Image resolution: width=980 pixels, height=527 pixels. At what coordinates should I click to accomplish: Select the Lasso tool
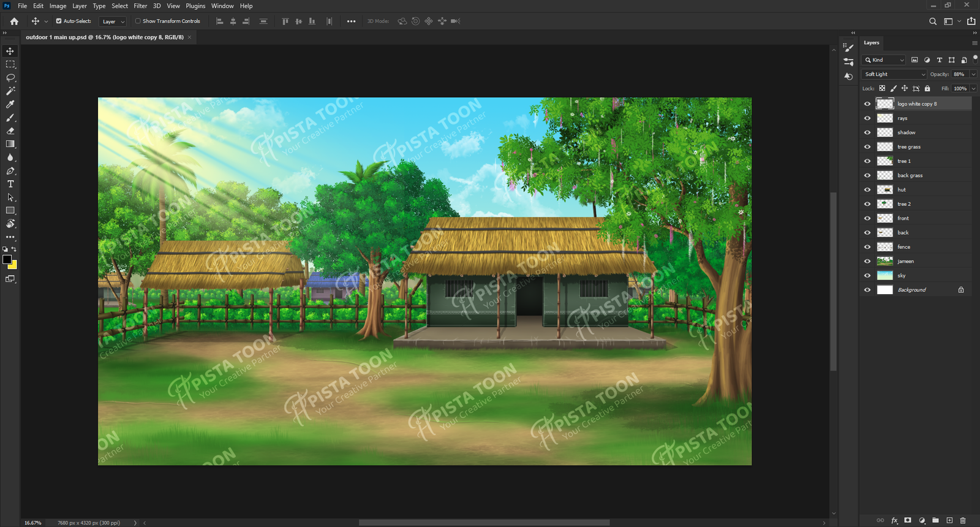(10, 78)
